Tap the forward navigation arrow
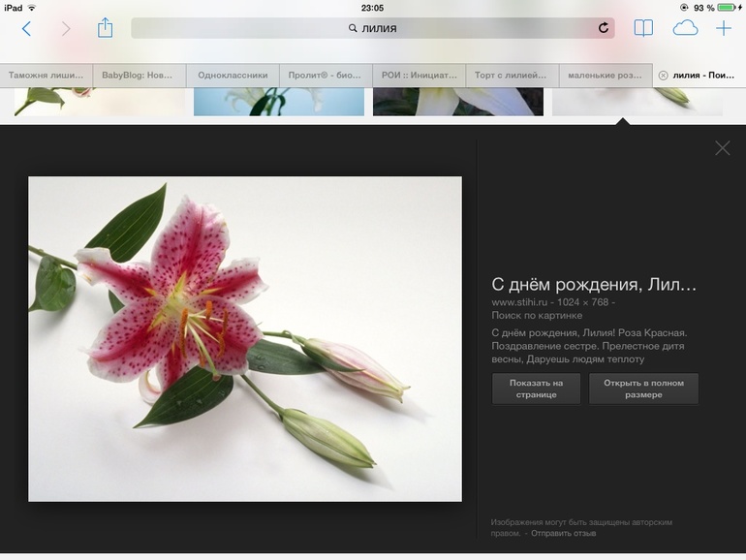The width and height of the screenshot is (746, 560). (x=66, y=28)
